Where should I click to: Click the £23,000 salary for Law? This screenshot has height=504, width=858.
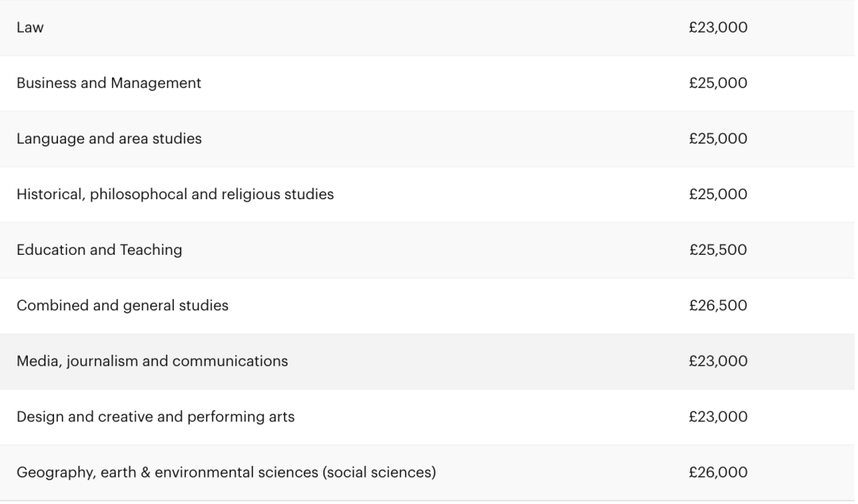click(718, 28)
